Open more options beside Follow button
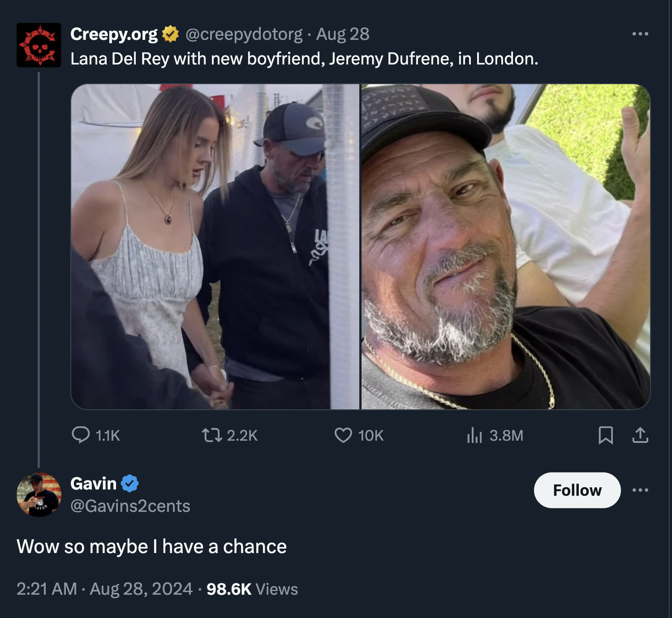The width and height of the screenshot is (672, 618). point(640,490)
